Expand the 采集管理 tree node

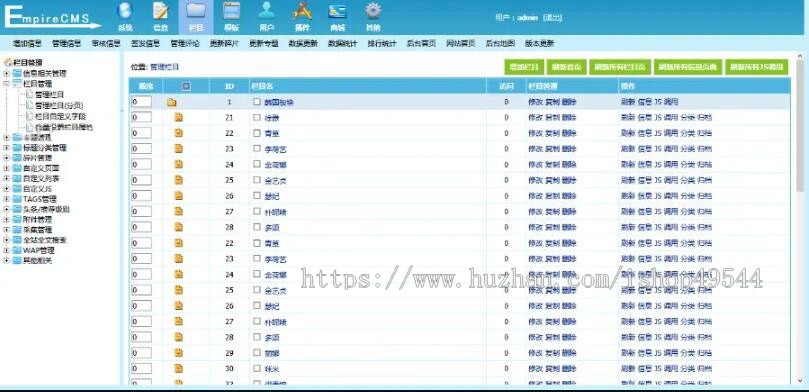click(6, 230)
